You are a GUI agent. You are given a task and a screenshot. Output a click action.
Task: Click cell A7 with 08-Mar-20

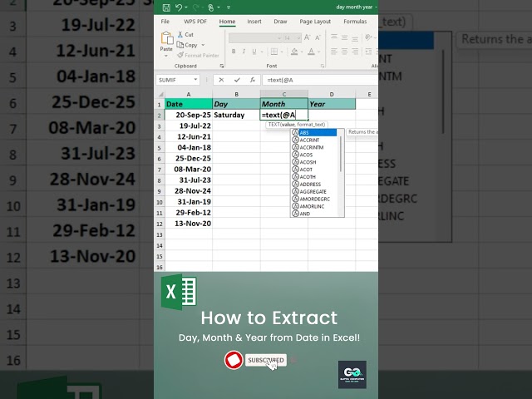coord(189,169)
